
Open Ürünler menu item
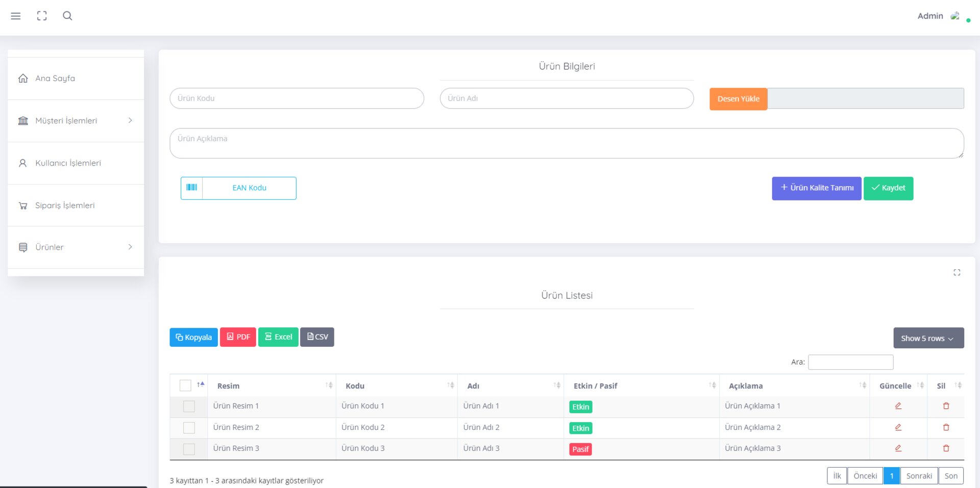pos(76,247)
